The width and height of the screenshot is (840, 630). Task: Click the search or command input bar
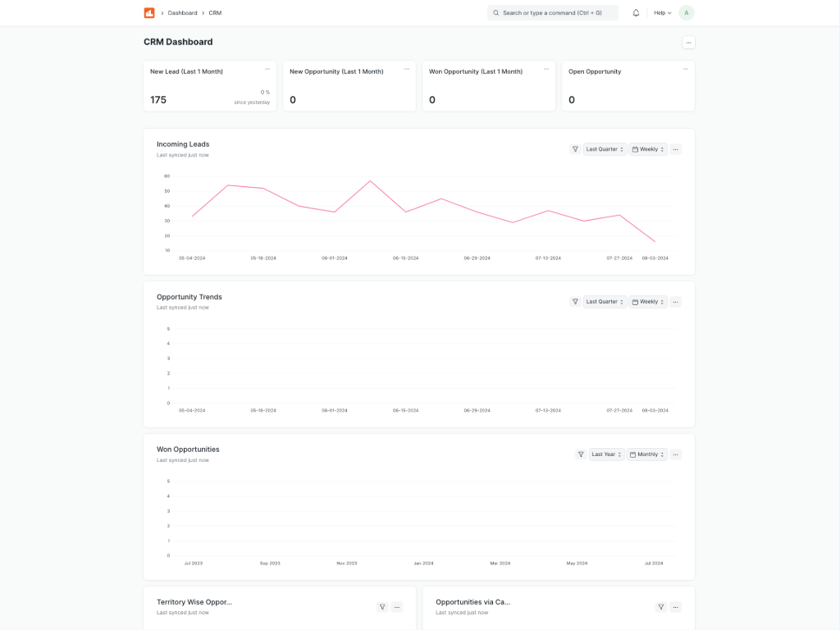click(x=553, y=13)
